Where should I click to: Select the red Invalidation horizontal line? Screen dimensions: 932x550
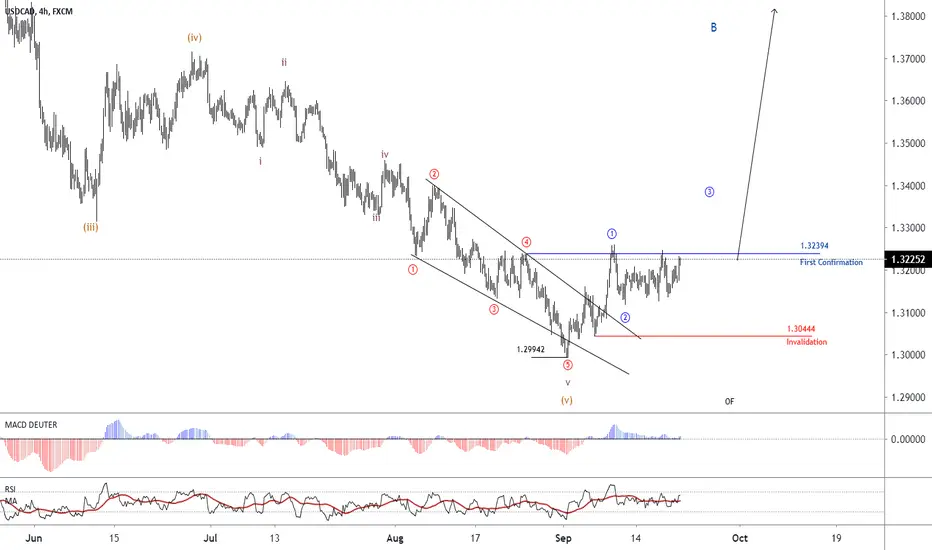pyautogui.click(x=703, y=336)
